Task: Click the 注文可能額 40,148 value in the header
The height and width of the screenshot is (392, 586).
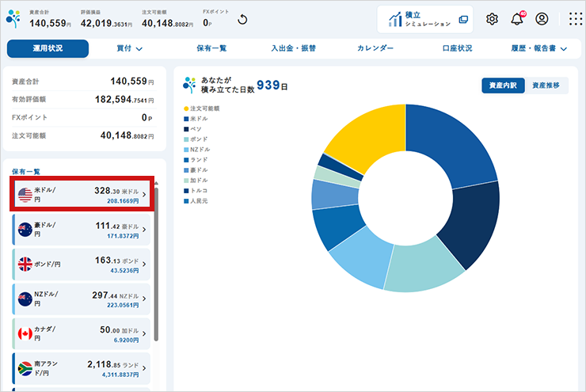Action: [x=167, y=23]
